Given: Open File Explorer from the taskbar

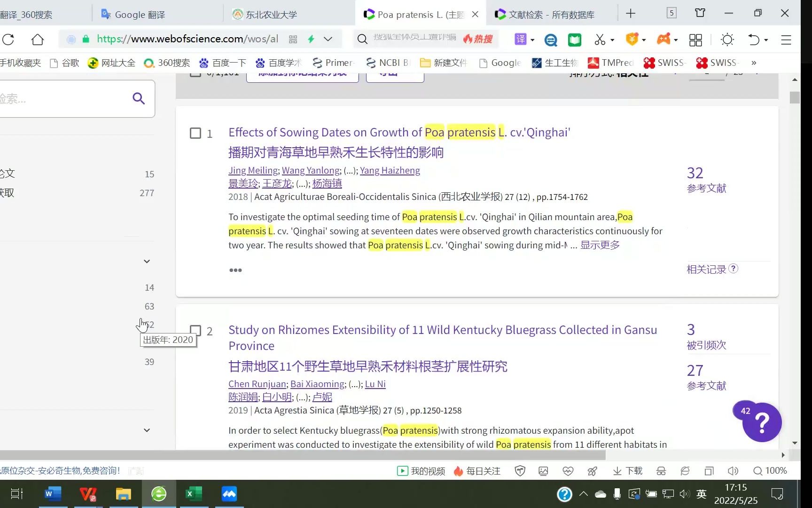Looking at the screenshot, I should [x=123, y=494].
